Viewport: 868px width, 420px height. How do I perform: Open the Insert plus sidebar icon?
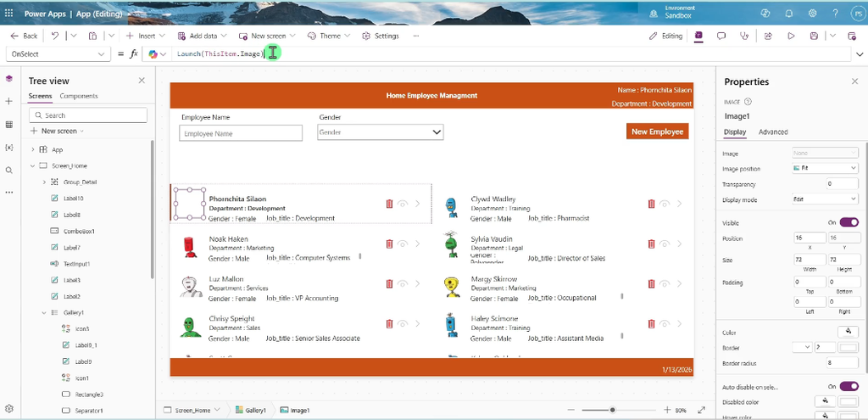point(8,102)
